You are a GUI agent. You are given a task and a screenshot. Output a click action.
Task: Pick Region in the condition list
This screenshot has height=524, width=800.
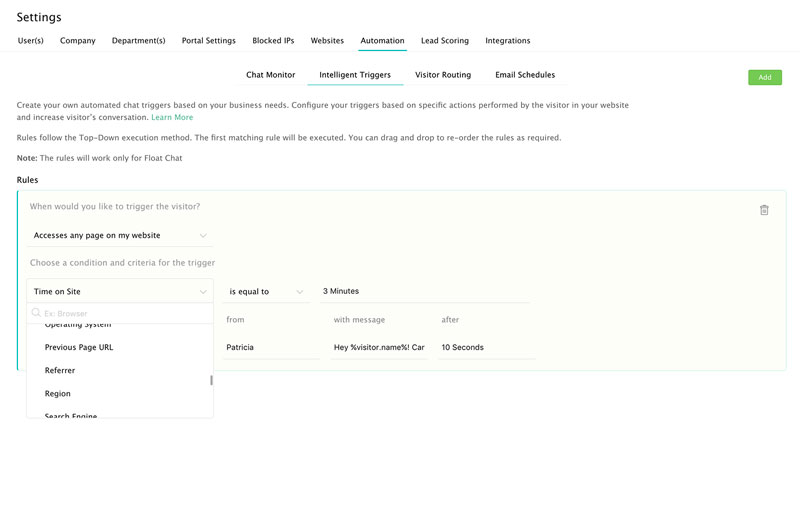tap(120, 394)
